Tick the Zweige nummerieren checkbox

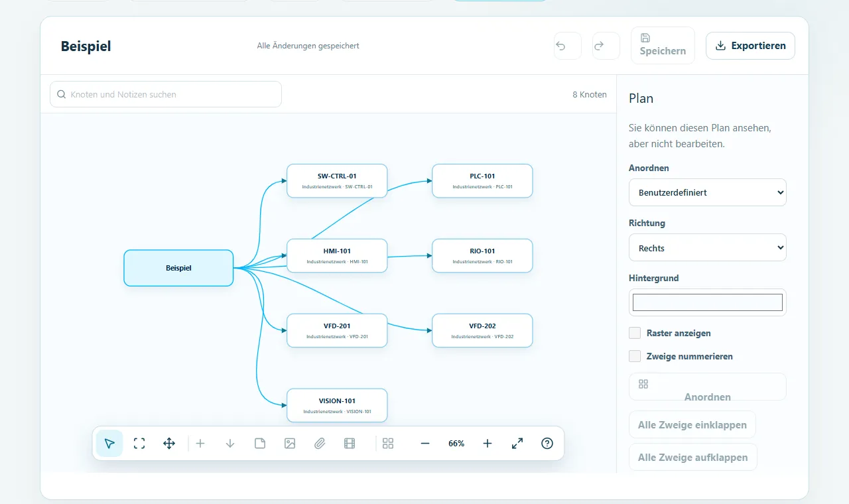tap(635, 356)
